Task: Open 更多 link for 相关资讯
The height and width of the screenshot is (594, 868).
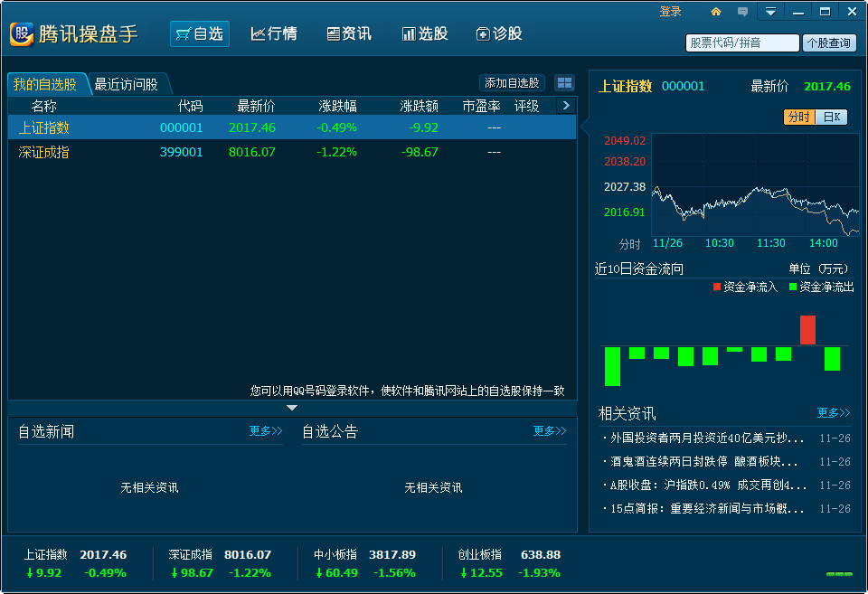Action: 833,412
